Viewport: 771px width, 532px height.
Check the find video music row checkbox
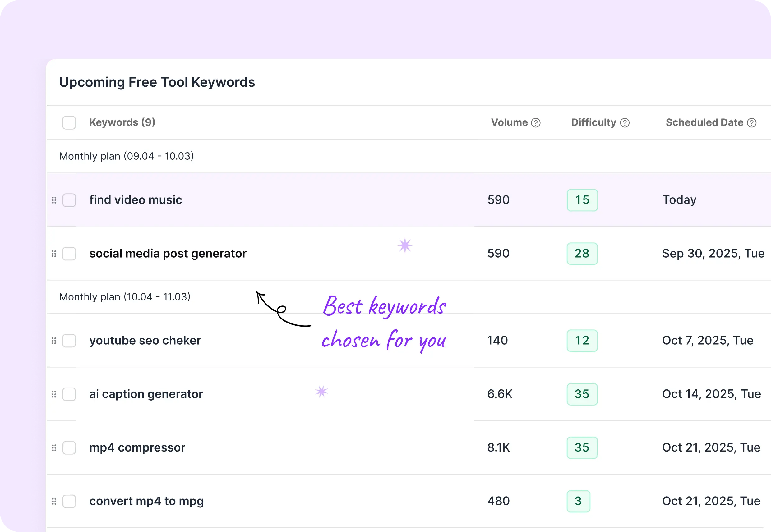[69, 200]
